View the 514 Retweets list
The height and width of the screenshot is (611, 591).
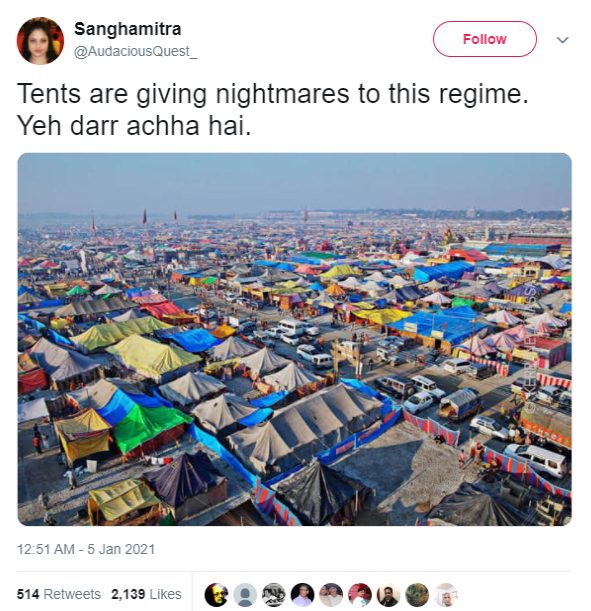58,594
